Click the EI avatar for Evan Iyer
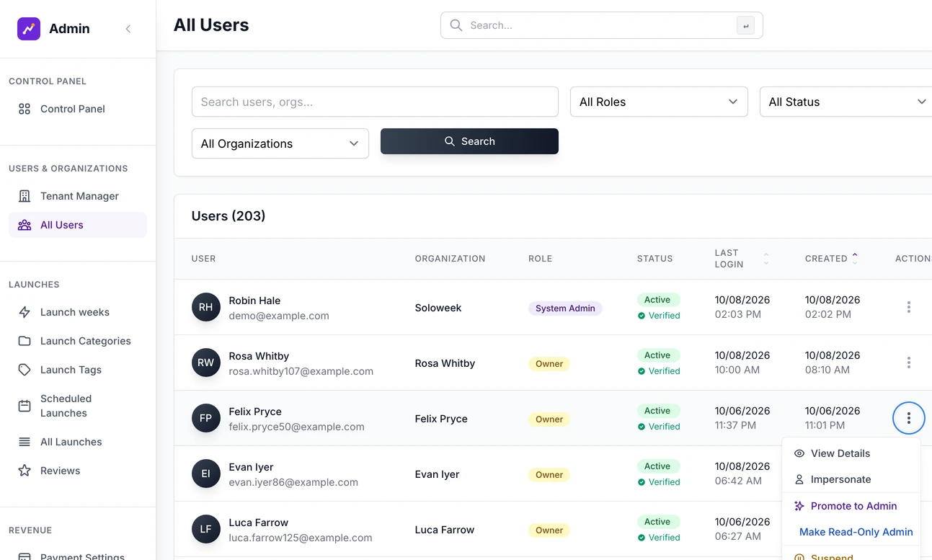Screen dimensions: 932x560 [205, 474]
